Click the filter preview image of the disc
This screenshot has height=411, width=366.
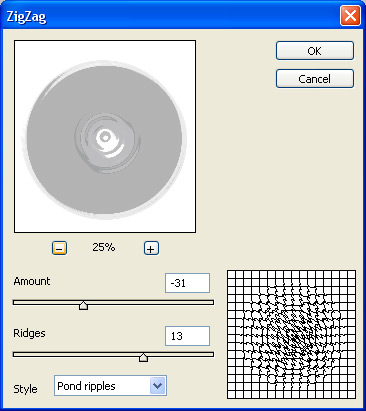pos(105,137)
